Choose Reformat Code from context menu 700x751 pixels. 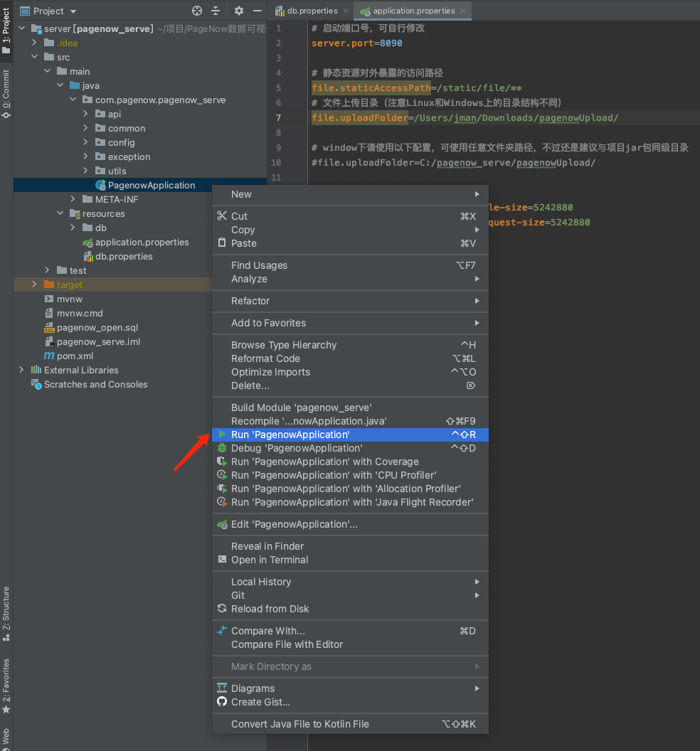click(x=265, y=358)
